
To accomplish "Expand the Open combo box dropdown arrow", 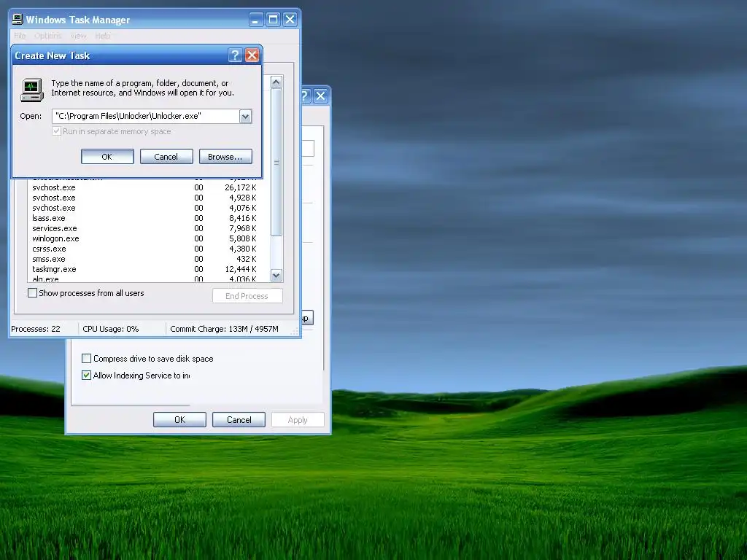I will (x=245, y=116).
